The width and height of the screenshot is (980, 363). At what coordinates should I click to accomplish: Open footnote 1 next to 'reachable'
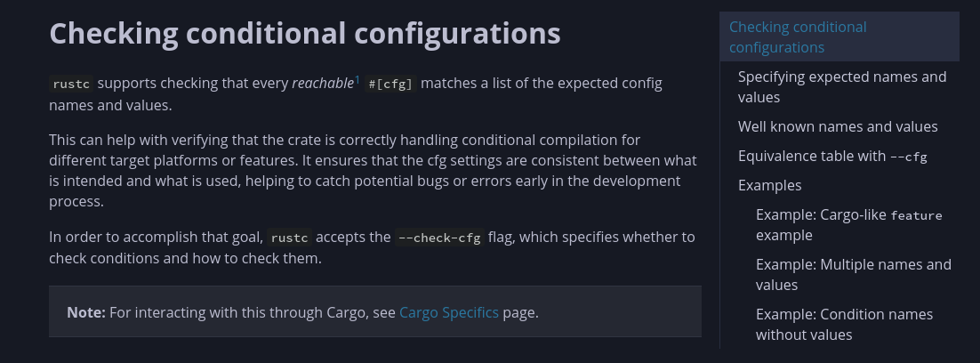357,80
